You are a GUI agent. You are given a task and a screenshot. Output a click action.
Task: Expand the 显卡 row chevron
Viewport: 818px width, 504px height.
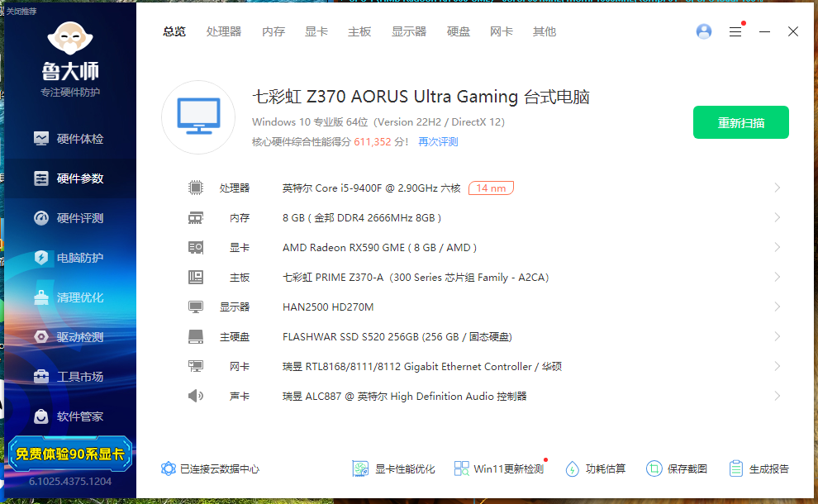pos(777,247)
